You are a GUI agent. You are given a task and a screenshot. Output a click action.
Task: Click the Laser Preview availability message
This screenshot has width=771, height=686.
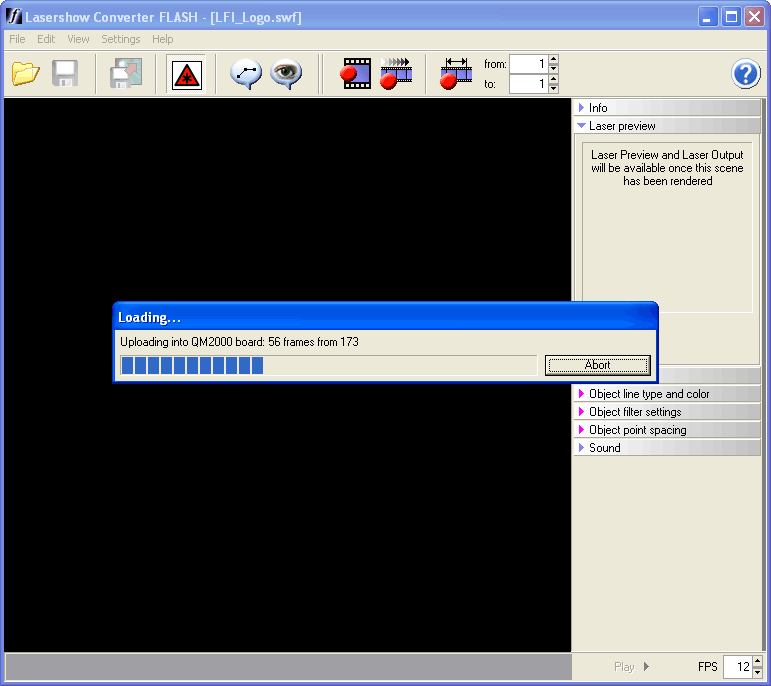(x=667, y=168)
